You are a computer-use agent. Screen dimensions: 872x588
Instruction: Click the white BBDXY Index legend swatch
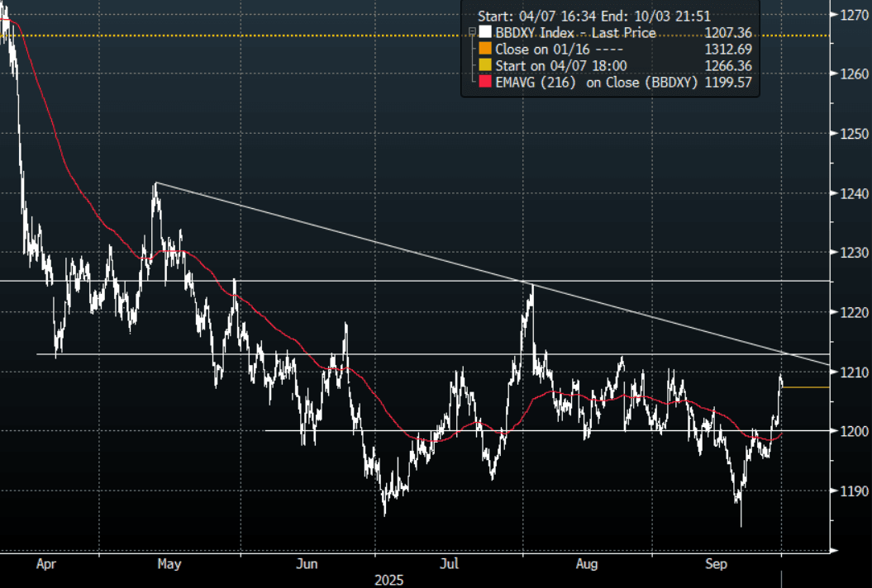[x=485, y=32]
